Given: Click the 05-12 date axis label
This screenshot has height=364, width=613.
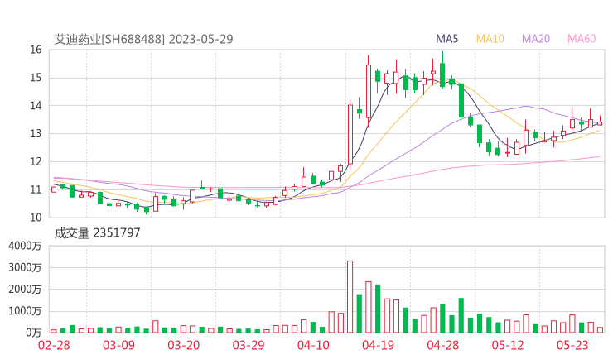Looking at the screenshot, I should (508, 345).
